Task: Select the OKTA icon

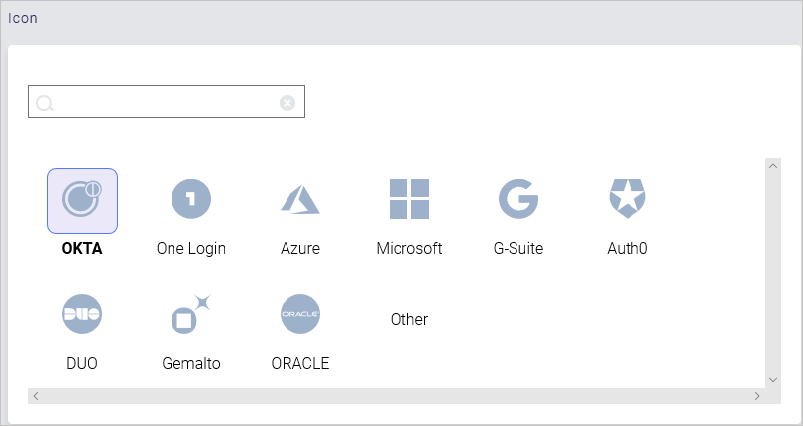Action: click(x=82, y=199)
